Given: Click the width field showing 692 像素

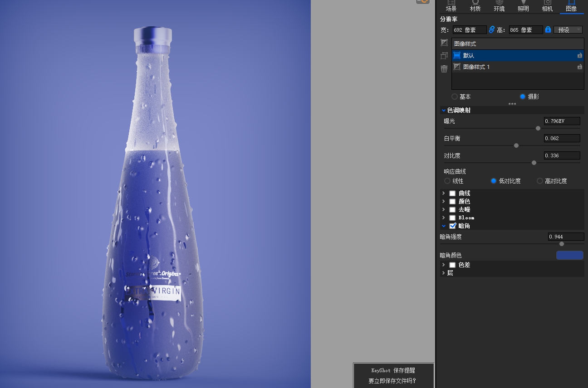Looking at the screenshot, I should click(x=470, y=29).
